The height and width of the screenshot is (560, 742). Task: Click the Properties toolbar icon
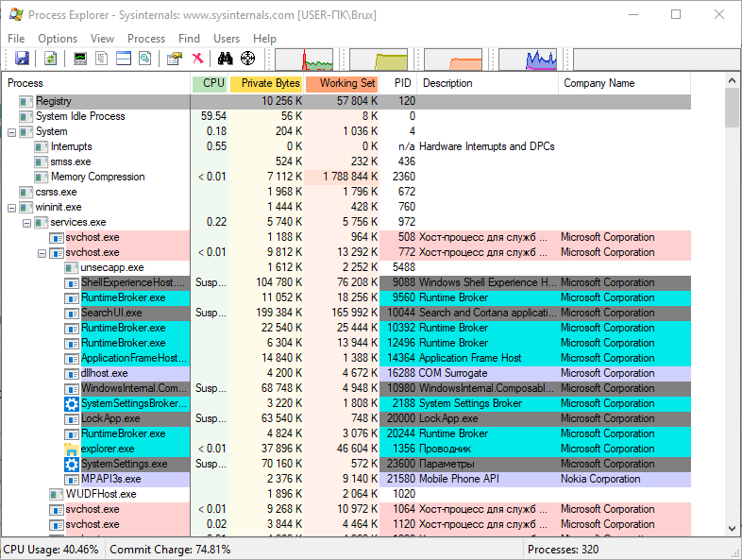(x=175, y=59)
